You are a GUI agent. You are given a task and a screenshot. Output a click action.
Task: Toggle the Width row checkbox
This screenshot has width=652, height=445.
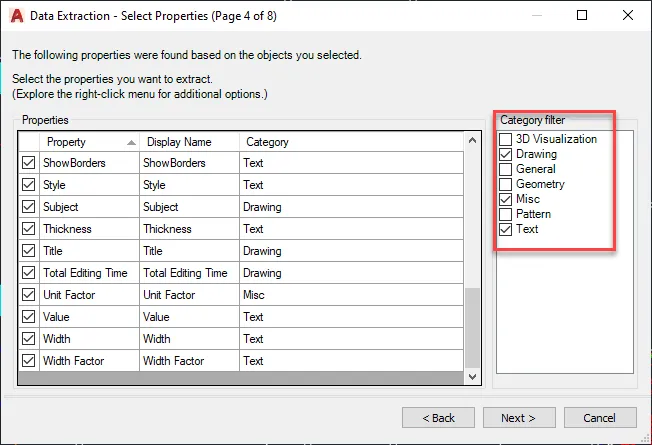28,339
